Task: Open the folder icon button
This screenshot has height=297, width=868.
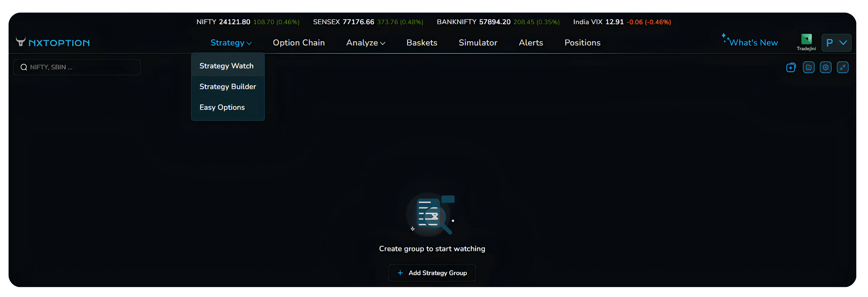Action: [808, 67]
